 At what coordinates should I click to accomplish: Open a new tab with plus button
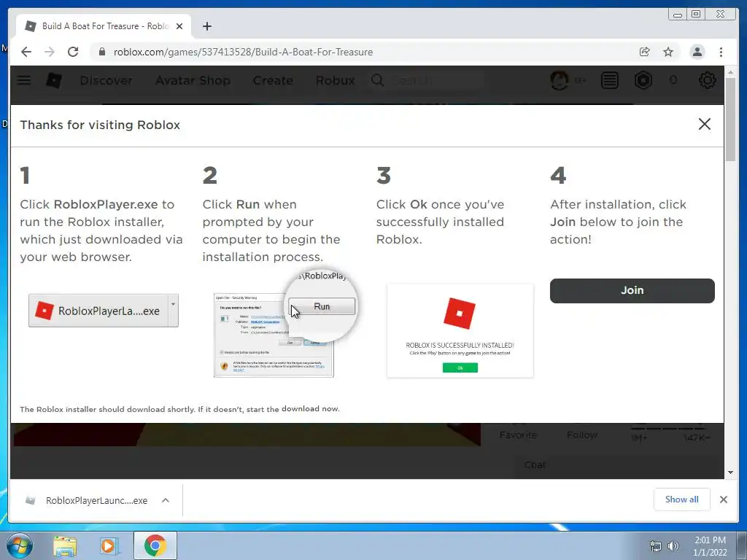206,26
